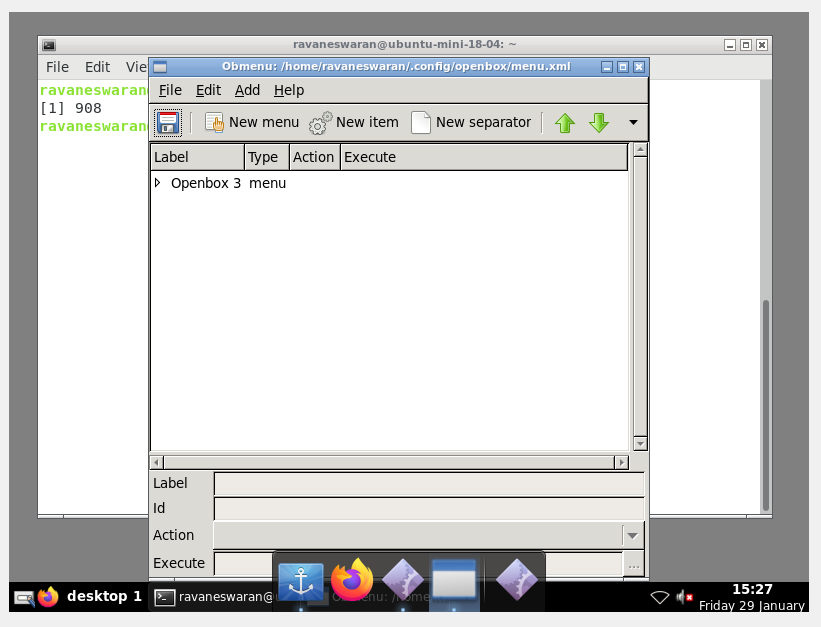Open the terminal File menu
The width and height of the screenshot is (821, 627).
click(x=57, y=67)
